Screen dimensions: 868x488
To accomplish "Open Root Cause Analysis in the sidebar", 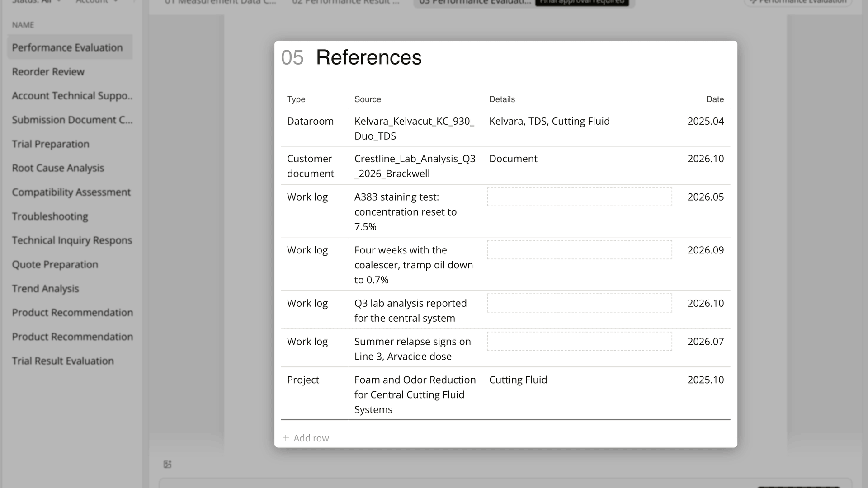I will click(58, 168).
